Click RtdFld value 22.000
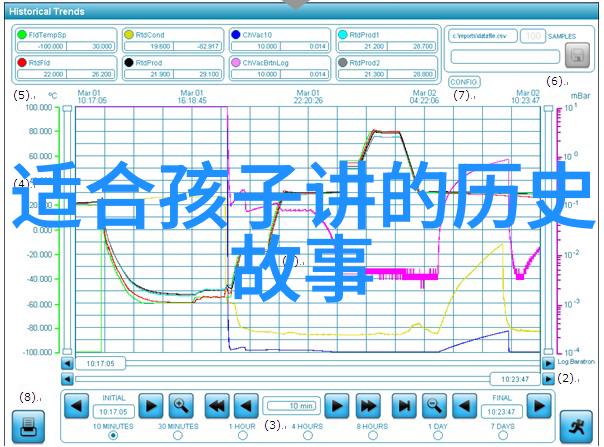Image resolution: width=604 pixels, height=447 pixels. 42,74
